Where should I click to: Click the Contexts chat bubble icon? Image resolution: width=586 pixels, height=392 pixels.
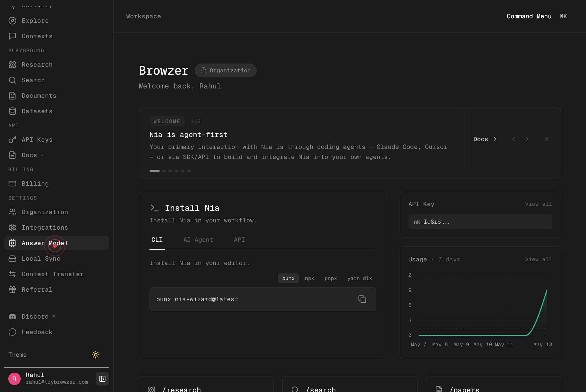[12, 36]
